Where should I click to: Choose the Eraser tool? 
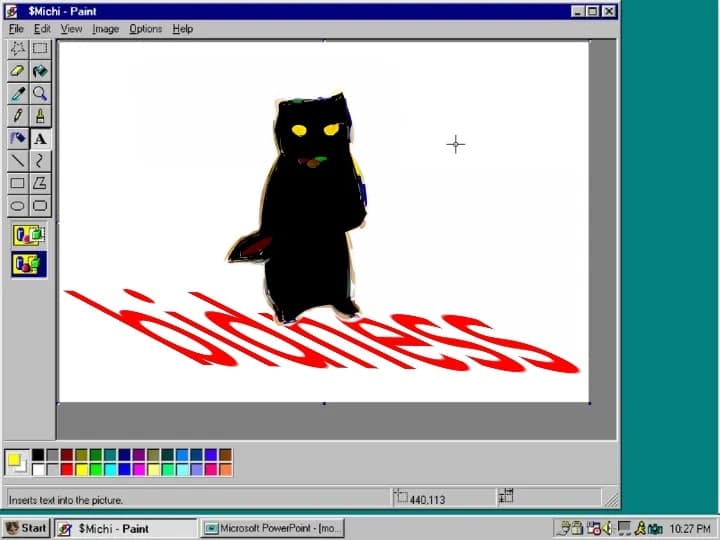[x=18, y=71]
